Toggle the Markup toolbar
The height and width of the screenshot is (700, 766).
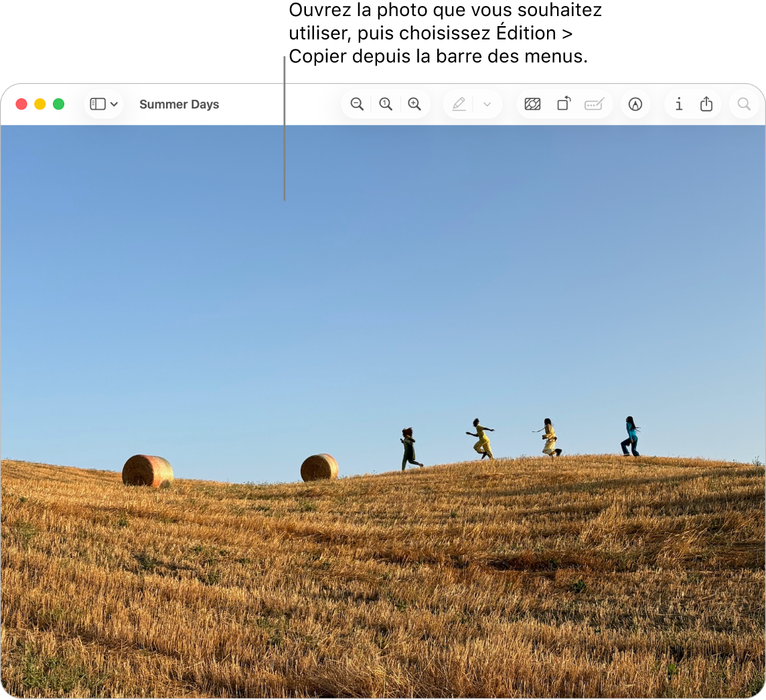635,104
